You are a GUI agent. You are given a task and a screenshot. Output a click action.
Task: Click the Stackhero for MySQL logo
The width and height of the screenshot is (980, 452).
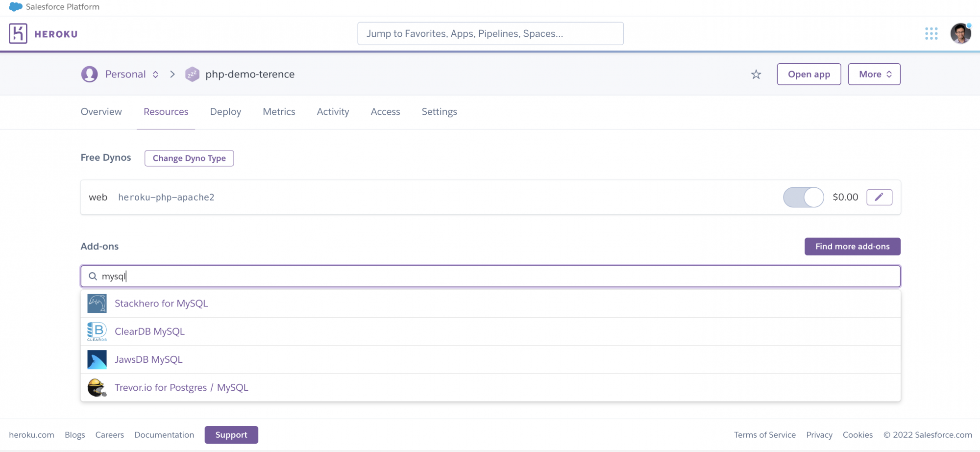(97, 303)
